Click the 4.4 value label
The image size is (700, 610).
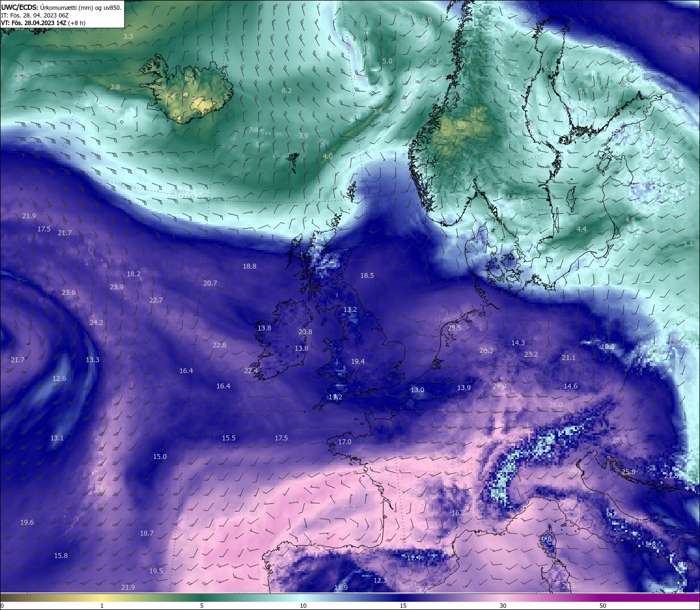[581, 229]
